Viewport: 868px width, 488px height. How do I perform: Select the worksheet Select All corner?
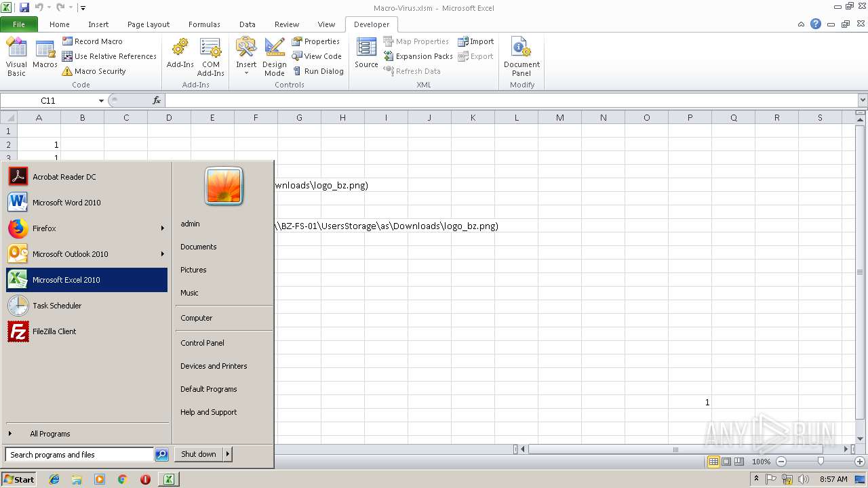[8, 117]
